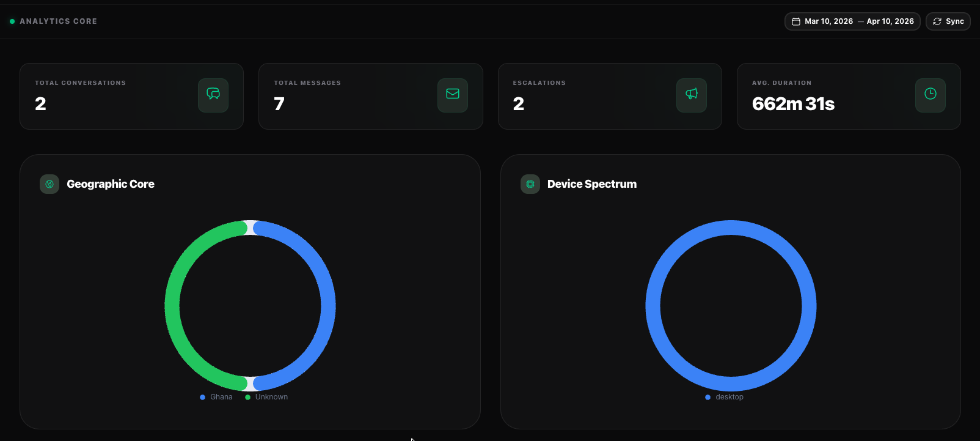Click the value 2 under Total Conversations
The image size is (980, 441).
point(40,104)
